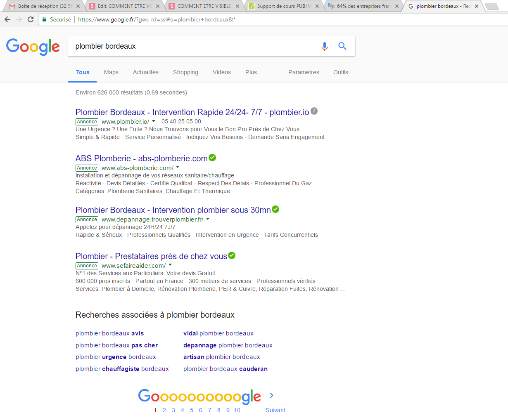Click the browser forward arrow
508x420 pixels.
19,19
